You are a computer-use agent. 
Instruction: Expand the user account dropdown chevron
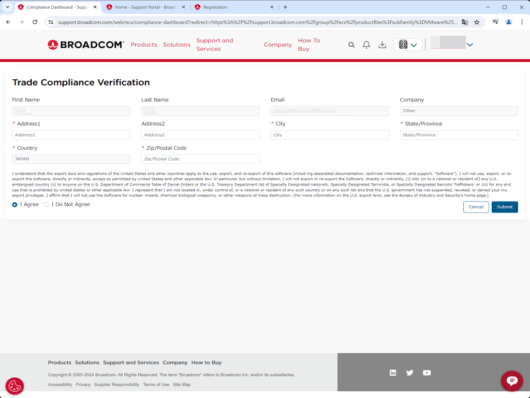(x=470, y=45)
